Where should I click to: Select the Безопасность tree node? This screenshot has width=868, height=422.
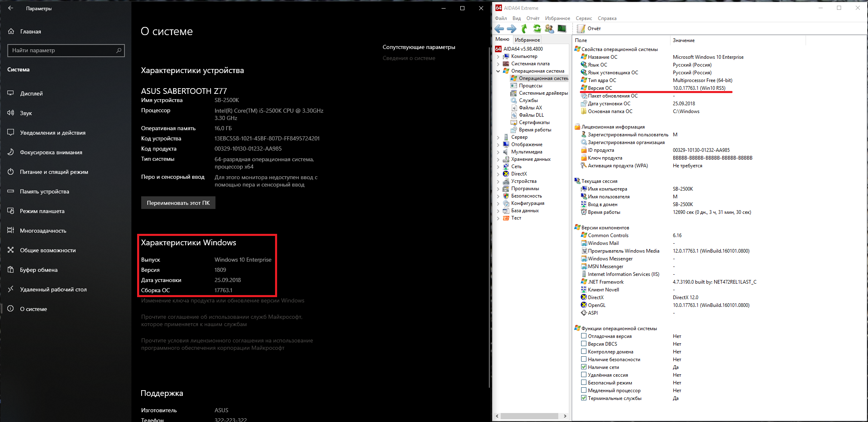click(x=526, y=196)
